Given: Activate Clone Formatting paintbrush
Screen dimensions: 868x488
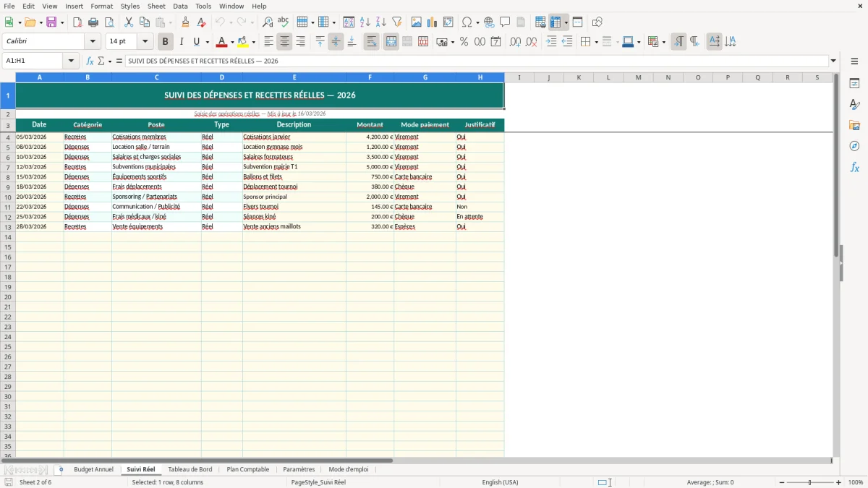Looking at the screenshot, I should click(x=185, y=22).
